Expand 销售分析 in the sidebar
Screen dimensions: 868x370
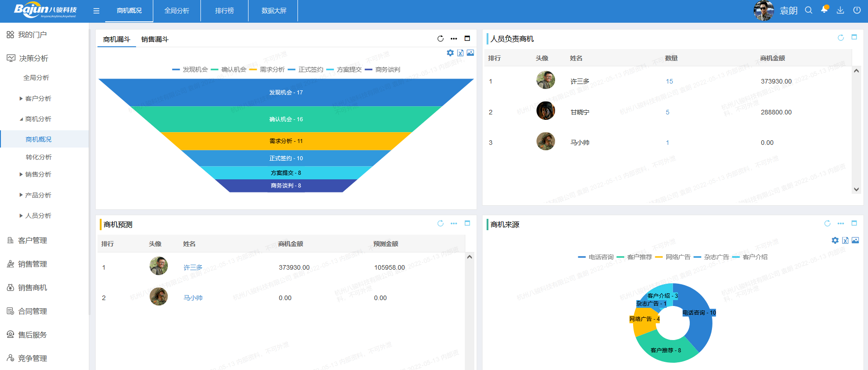[x=21, y=174]
